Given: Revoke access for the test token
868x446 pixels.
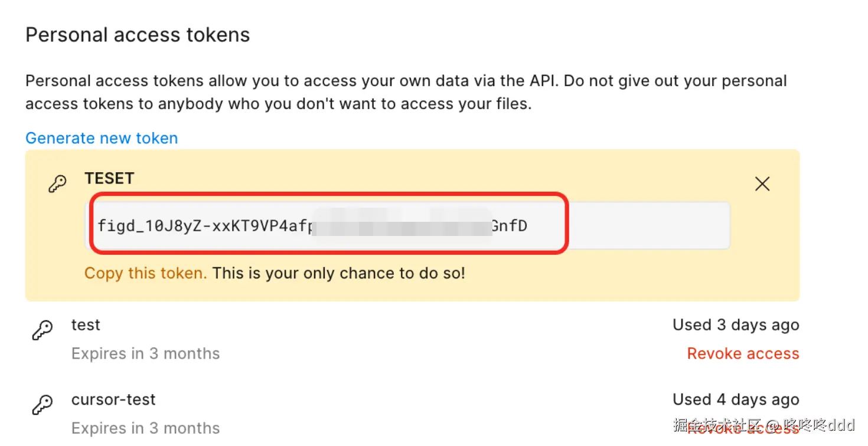Looking at the screenshot, I should 743,353.
